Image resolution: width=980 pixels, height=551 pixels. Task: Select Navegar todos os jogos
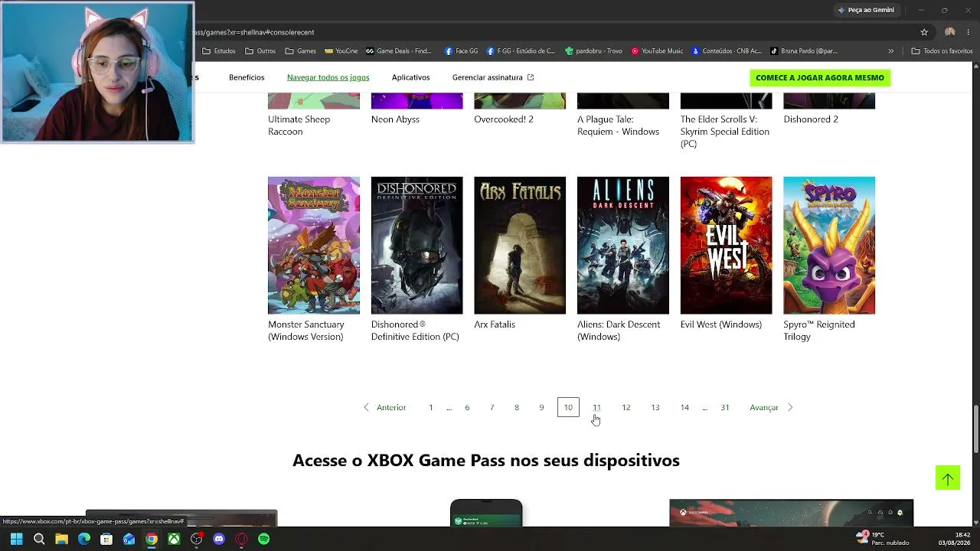[328, 77]
